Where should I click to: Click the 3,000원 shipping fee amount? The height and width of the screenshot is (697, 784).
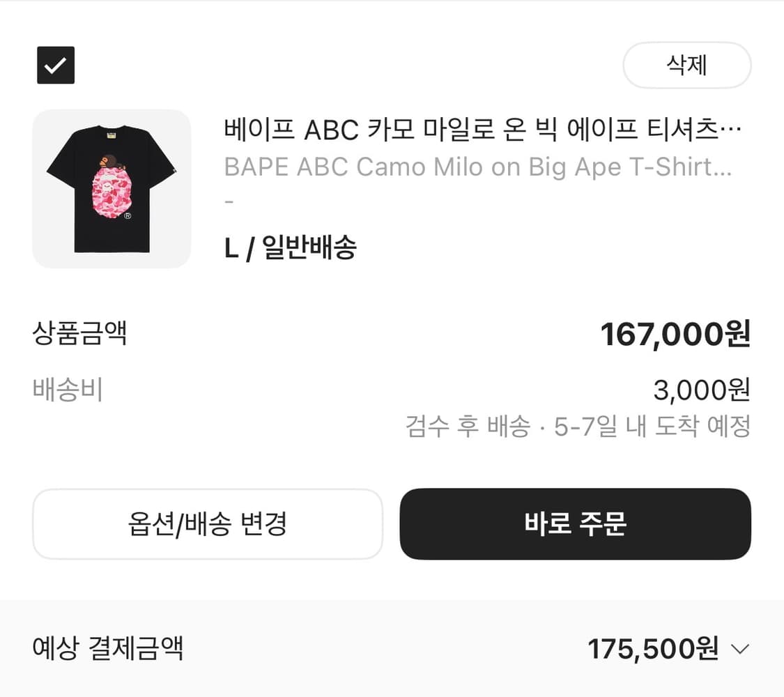coord(699,390)
